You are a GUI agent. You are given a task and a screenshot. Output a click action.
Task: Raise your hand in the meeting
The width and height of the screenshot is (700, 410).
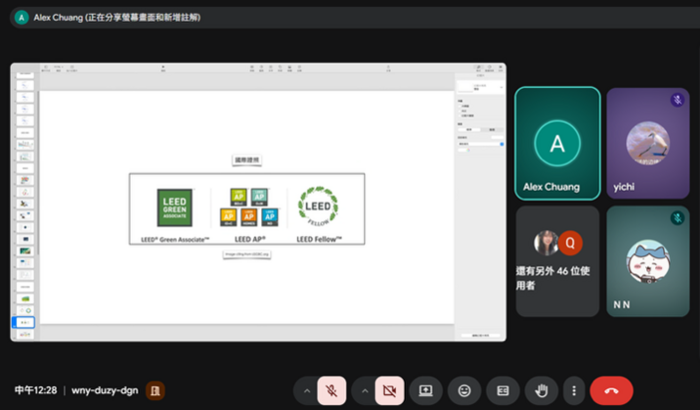point(542,391)
